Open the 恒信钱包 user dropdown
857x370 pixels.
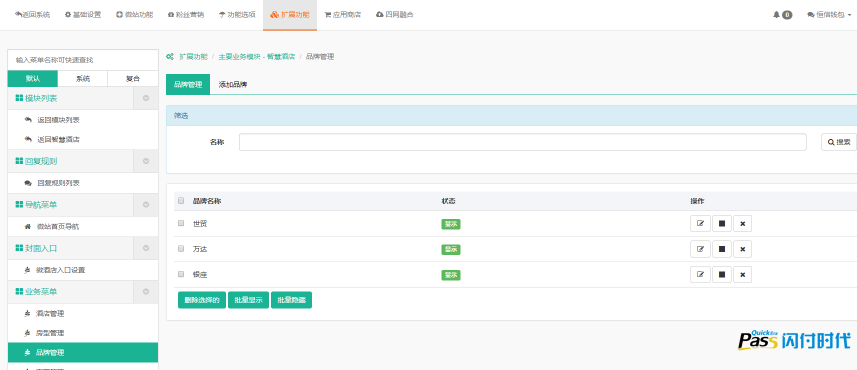pyautogui.click(x=829, y=15)
